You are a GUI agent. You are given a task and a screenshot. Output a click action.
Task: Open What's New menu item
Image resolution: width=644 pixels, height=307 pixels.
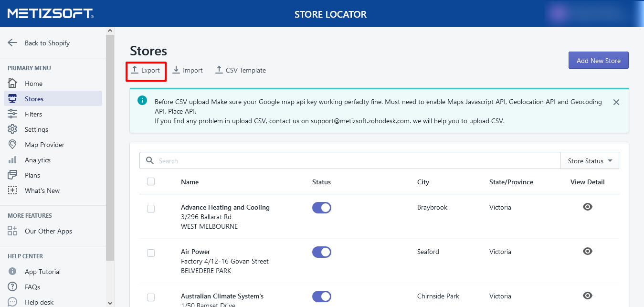[x=42, y=191]
